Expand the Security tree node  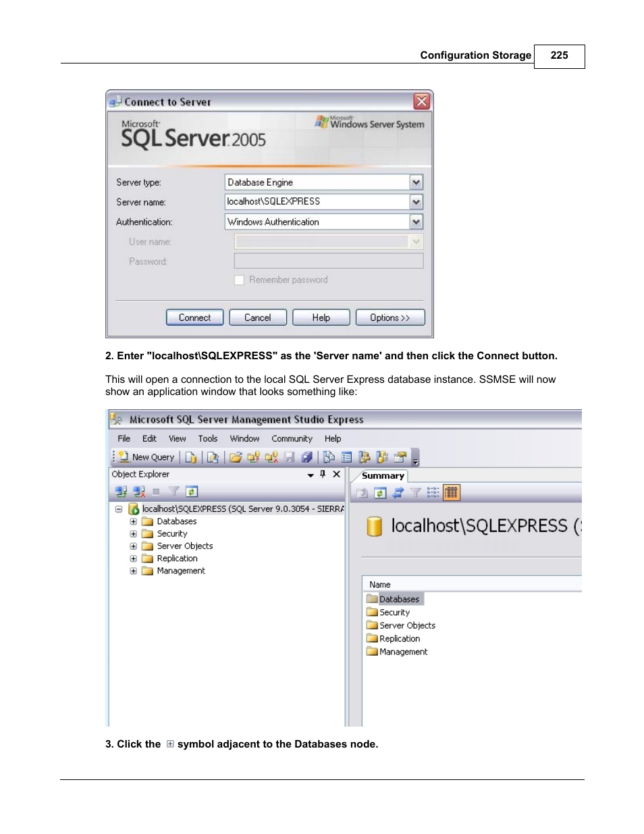133,534
